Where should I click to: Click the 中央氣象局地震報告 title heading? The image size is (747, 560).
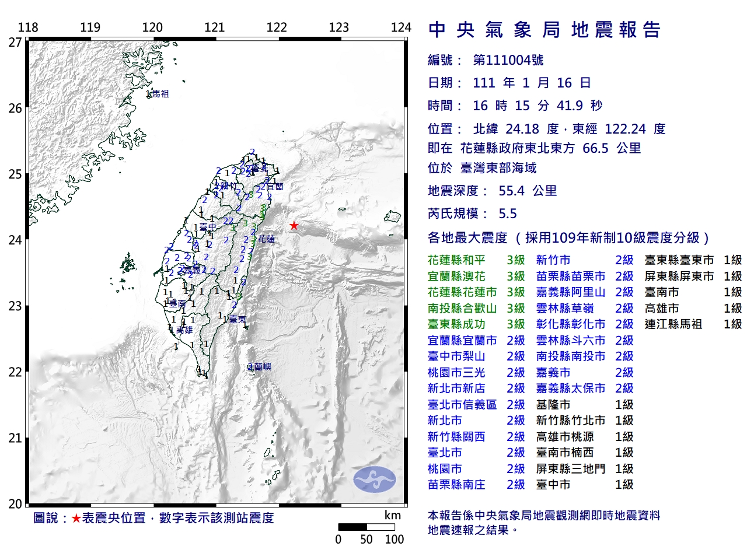[544, 30]
